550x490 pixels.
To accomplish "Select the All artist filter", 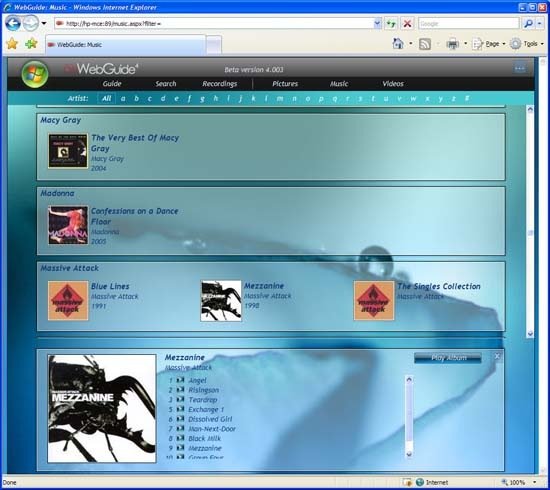I will [x=106, y=98].
